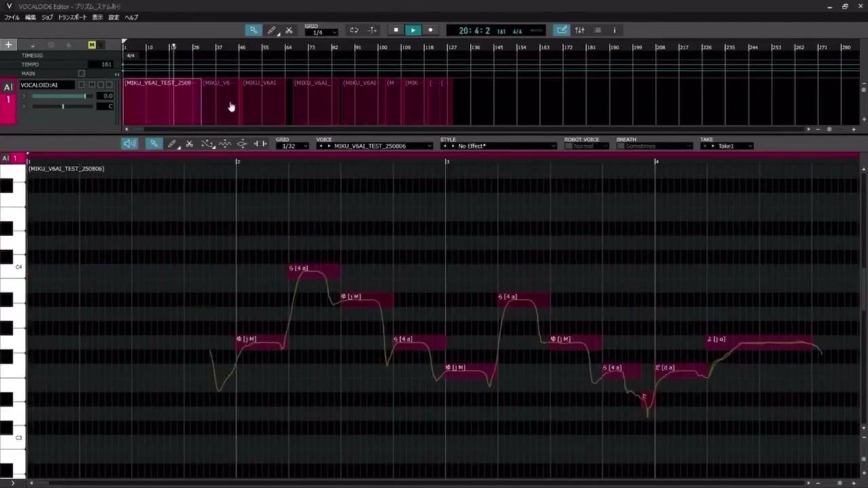Open top GRID 1/4 dropdown
Image resolution: width=868 pixels, height=488 pixels.
point(321,33)
